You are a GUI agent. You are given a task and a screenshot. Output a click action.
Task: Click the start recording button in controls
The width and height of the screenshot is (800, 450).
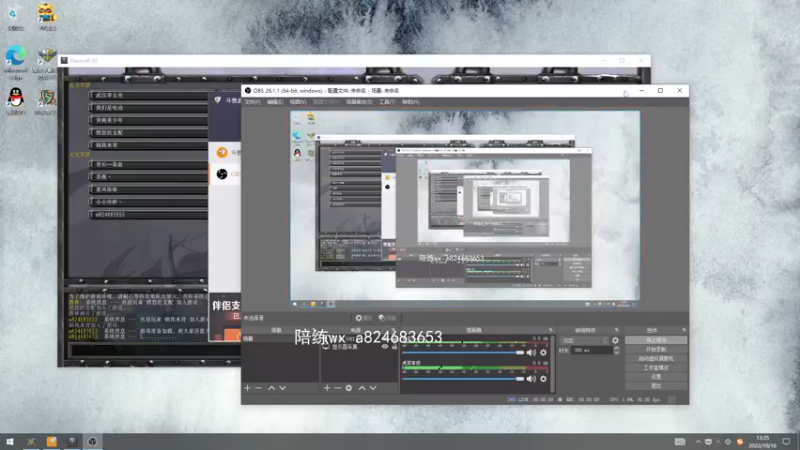pyautogui.click(x=656, y=349)
